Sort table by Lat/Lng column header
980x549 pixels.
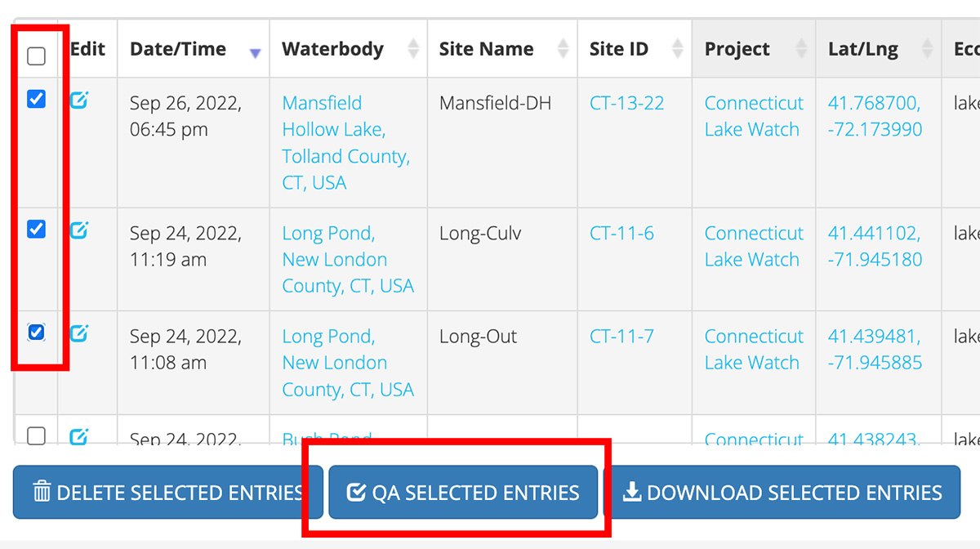[927, 49]
